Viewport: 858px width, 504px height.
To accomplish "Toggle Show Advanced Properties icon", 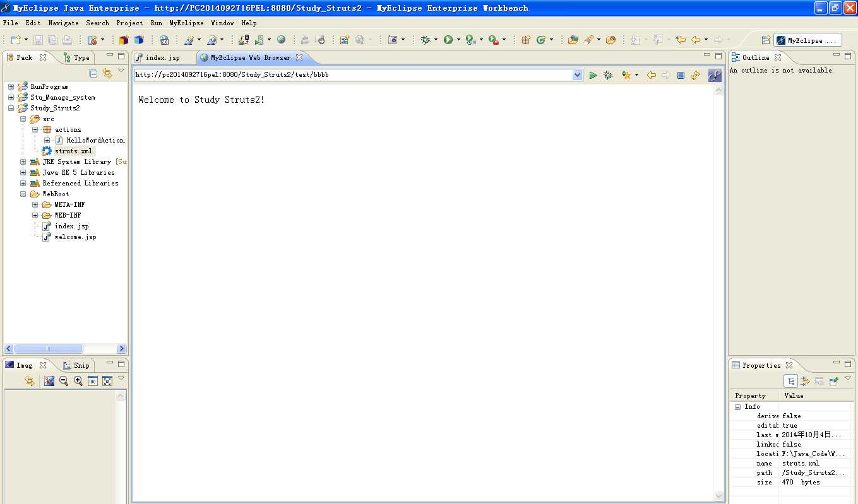I will tap(805, 381).
